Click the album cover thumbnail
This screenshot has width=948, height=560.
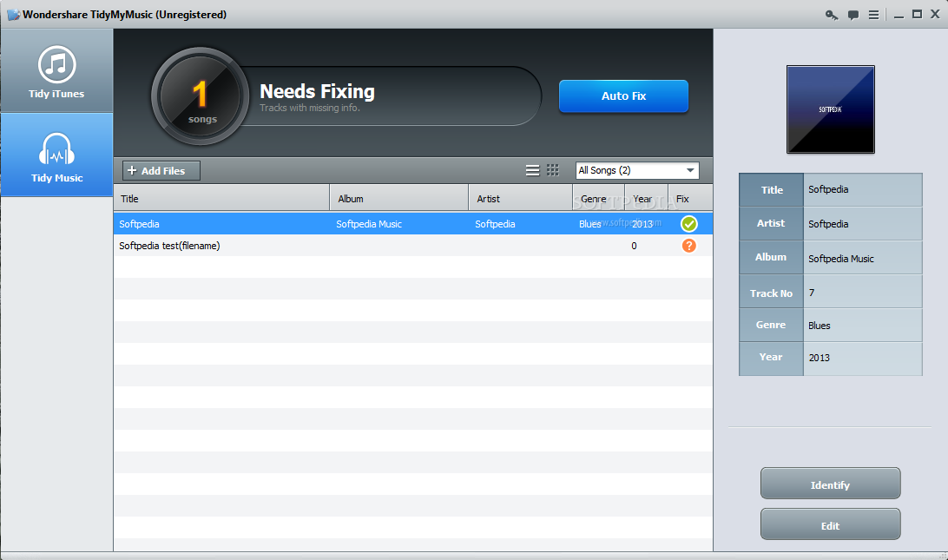[830, 109]
